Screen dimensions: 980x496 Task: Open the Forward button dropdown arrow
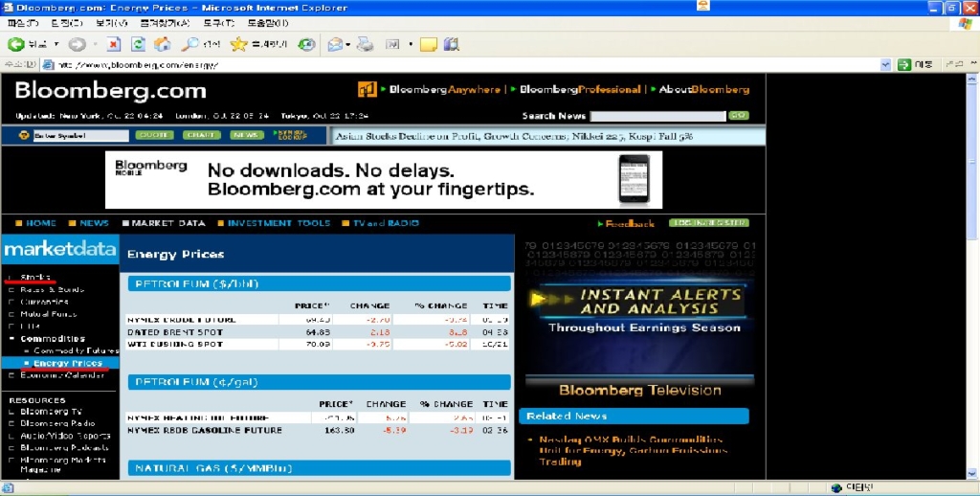(96, 44)
